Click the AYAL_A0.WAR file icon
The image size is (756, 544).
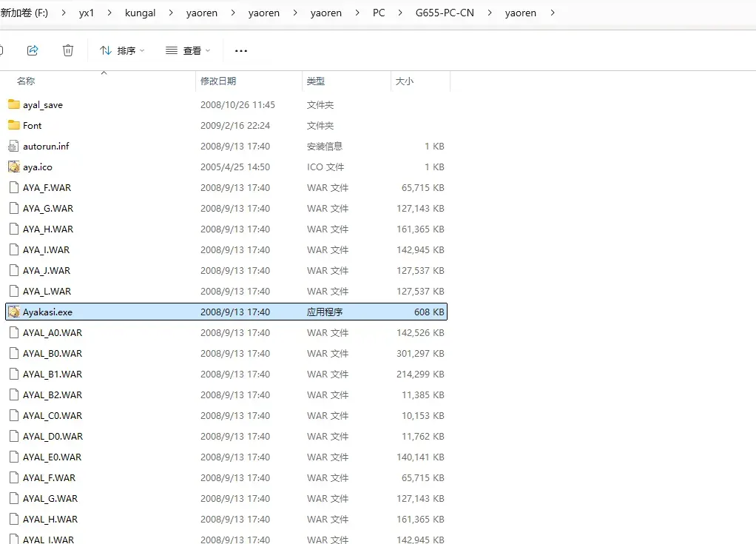point(14,332)
